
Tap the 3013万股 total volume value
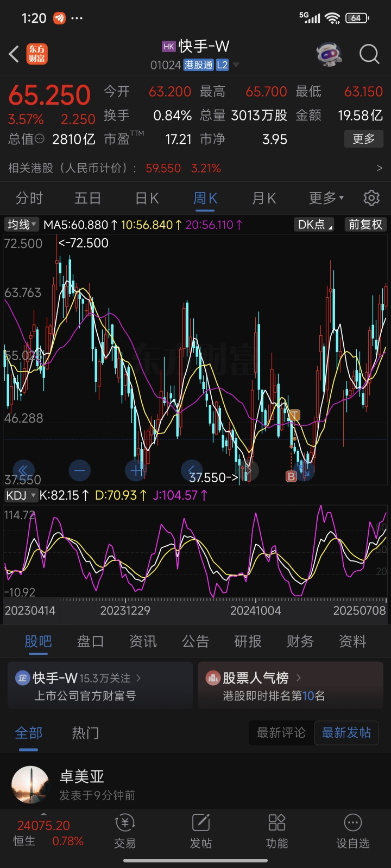[x=259, y=115]
